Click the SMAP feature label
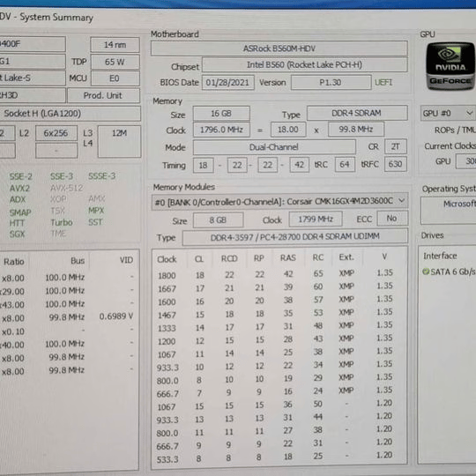Image resolution: width=476 pixels, height=476 pixels. click(x=20, y=212)
